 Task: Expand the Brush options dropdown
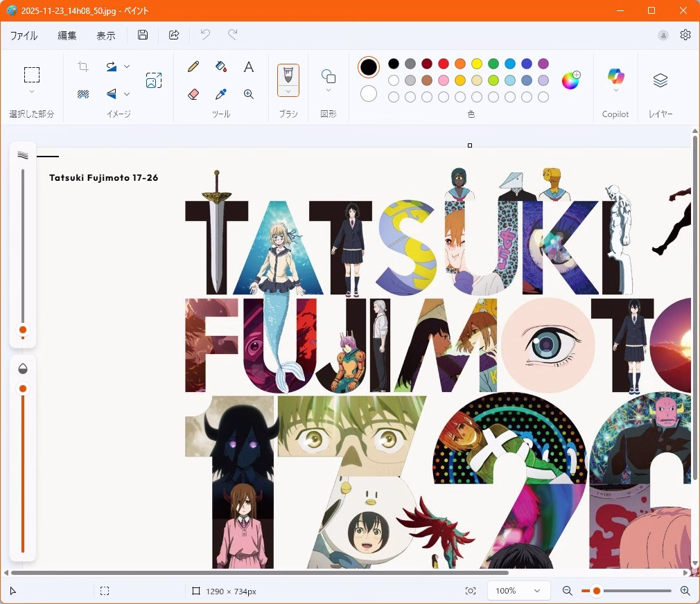(x=288, y=91)
